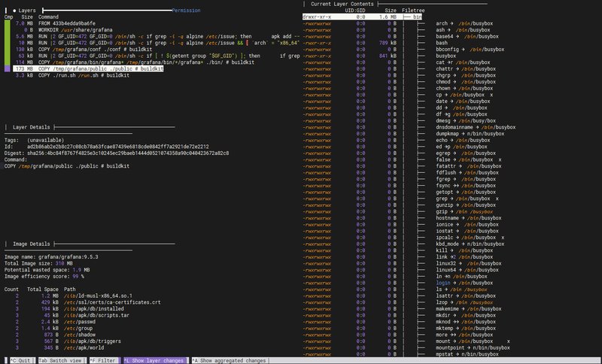Toggle ^L Show layer changes

pos(154,360)
